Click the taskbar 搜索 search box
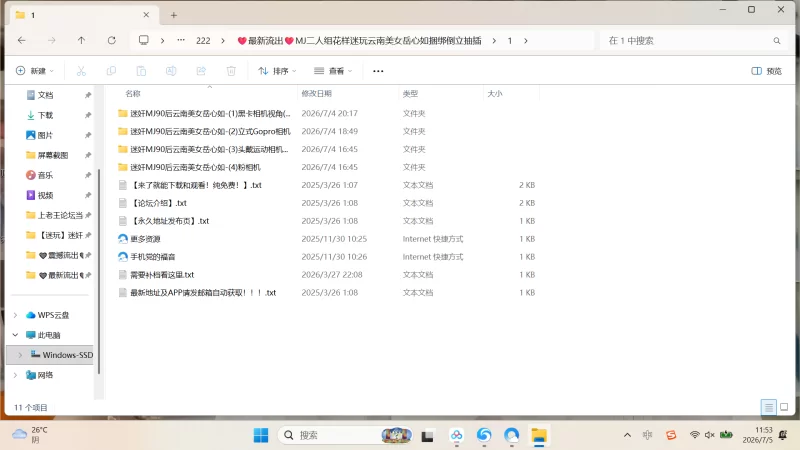The height and width of the screenshot is (450, 800). click(345, 435)
